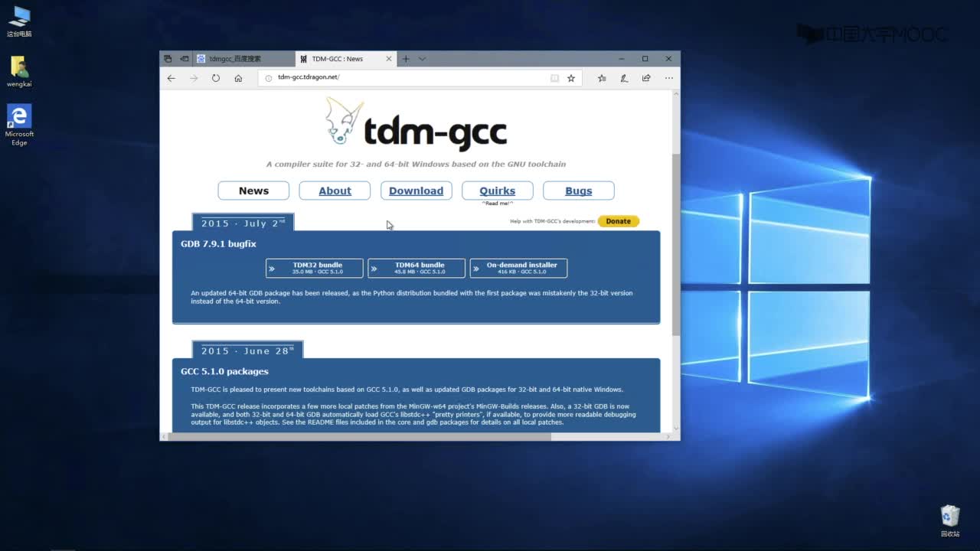Open reading view book icon
The width and height of the screenshot is (980, 551).
[555, 78]
